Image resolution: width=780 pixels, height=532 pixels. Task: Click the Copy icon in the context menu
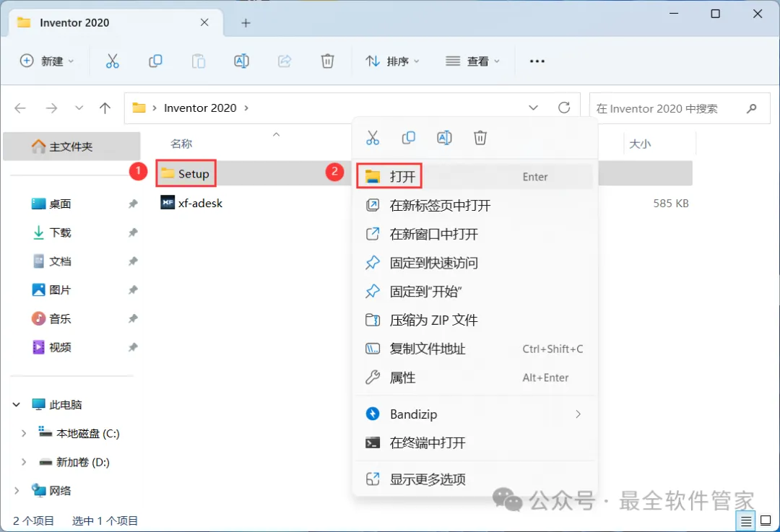408,138
